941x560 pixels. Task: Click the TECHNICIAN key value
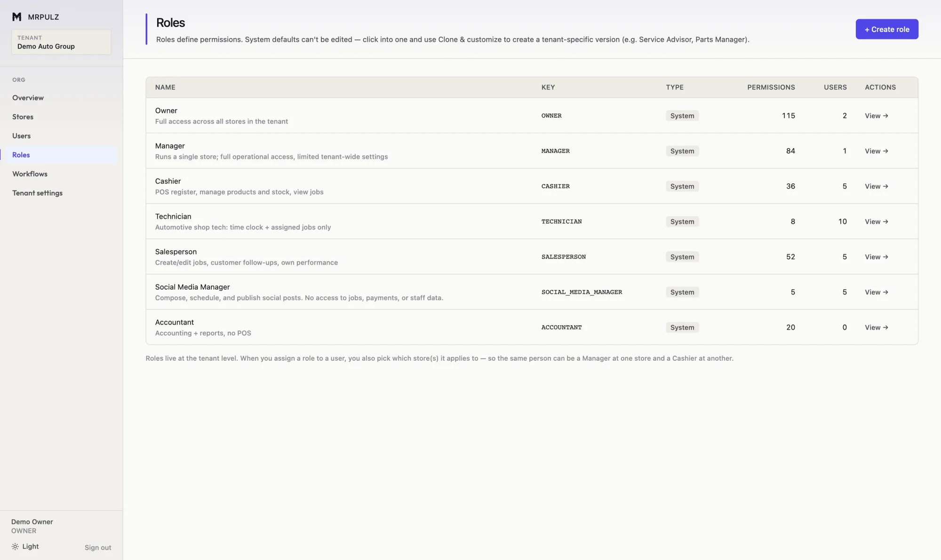(x=562, y=221)
